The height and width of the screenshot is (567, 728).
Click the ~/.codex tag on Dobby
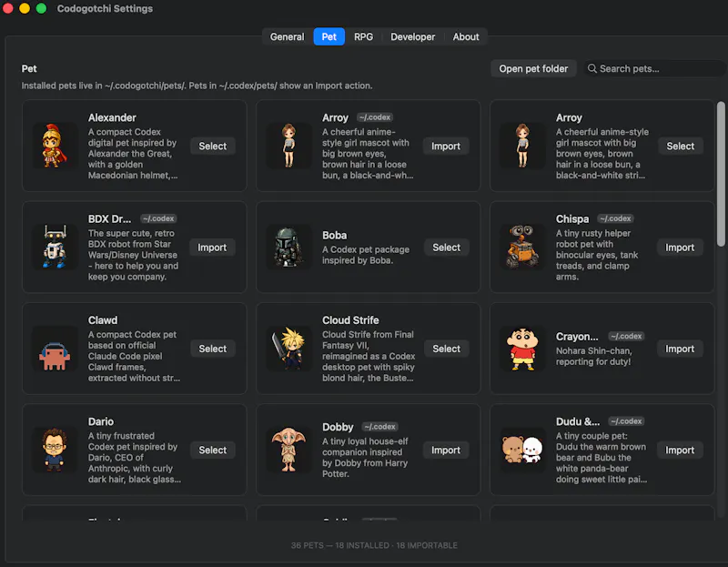pos(379,427)
